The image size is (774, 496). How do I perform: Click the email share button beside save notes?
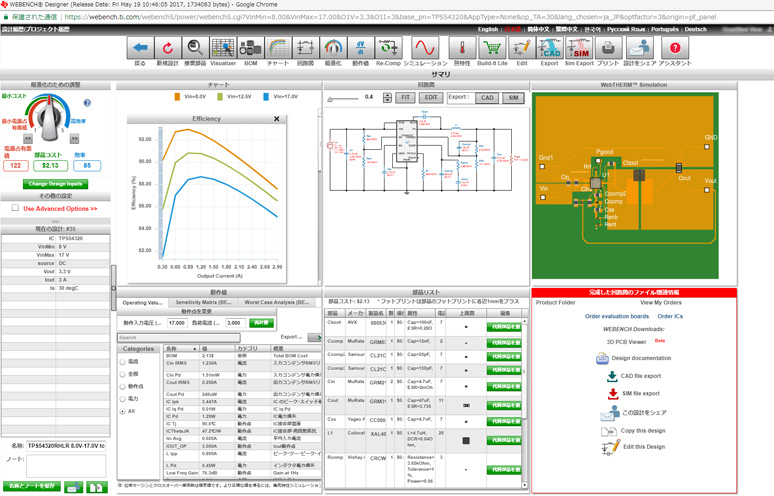coord(73,488)
